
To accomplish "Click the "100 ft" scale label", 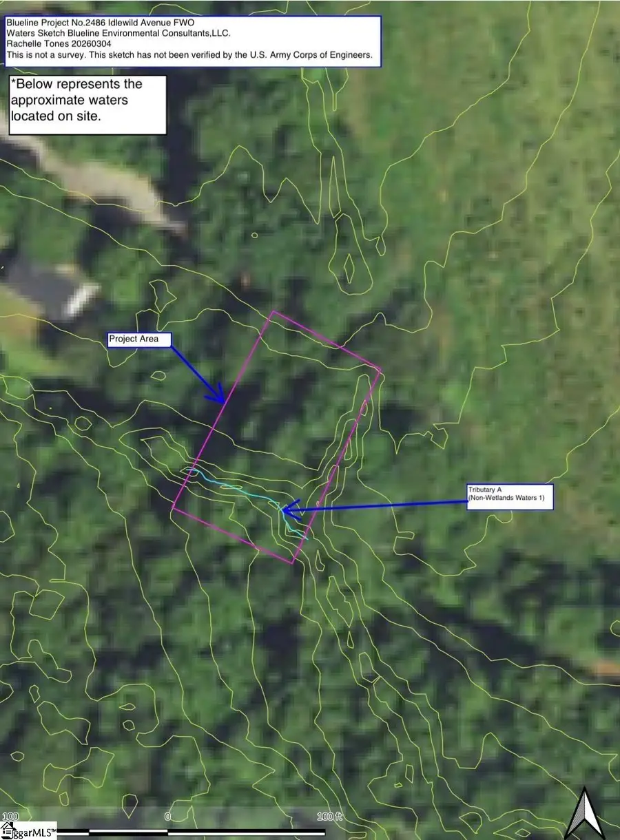I will click(329, 817).
